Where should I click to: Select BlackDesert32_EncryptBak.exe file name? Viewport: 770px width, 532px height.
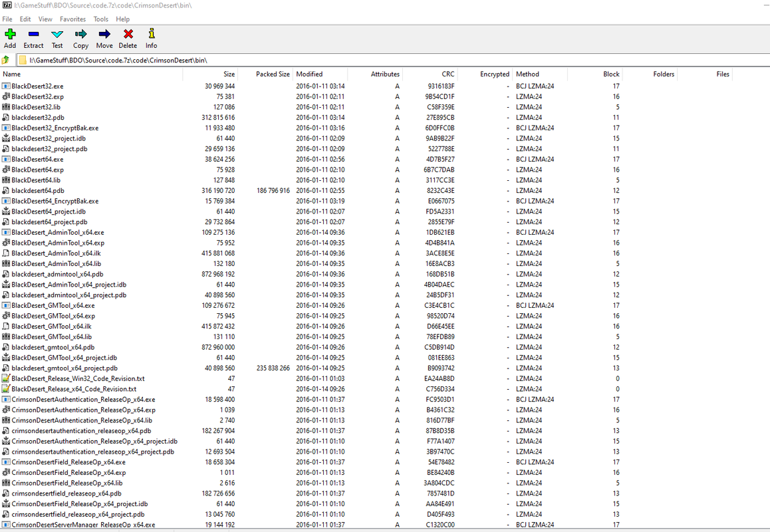click(55, 128)
